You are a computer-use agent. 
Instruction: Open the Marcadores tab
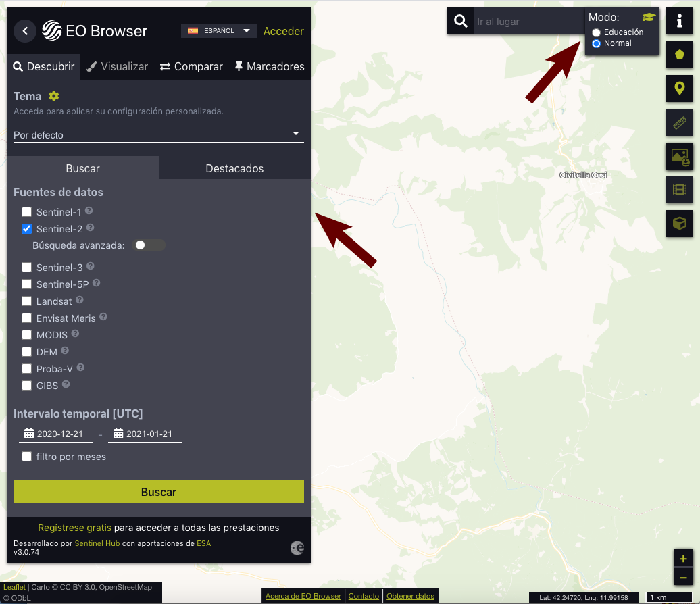point(269,66)
